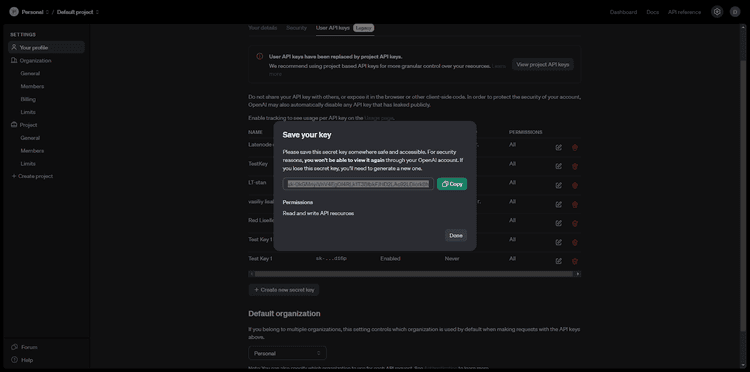
Task: Follow the Learn more link
Action: pos(498,66)
